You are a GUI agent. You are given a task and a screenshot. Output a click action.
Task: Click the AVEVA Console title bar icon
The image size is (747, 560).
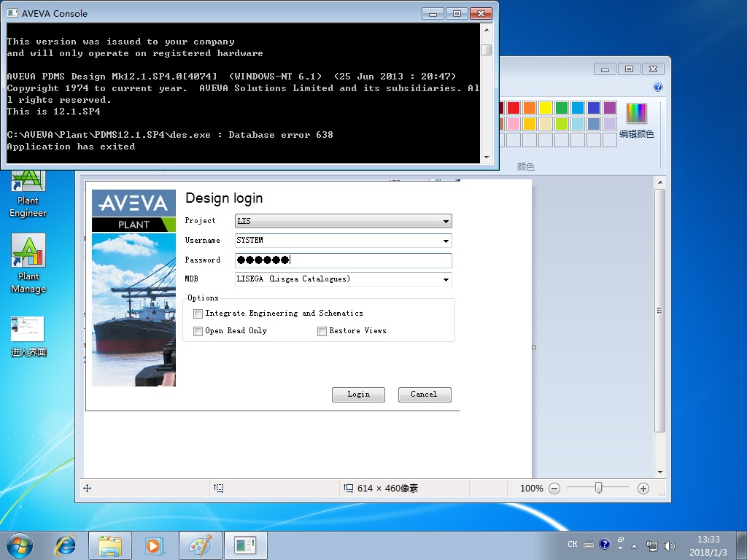tap(12, 13)
